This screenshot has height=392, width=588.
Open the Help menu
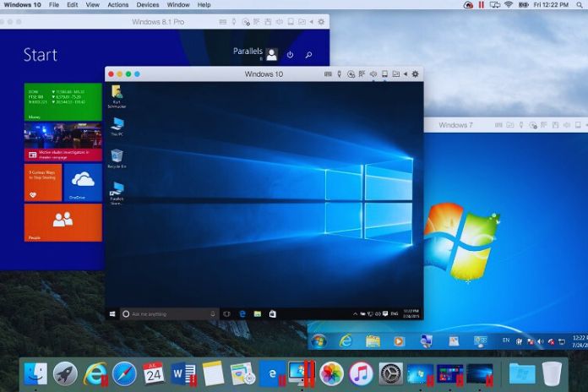tap(204, 5)
